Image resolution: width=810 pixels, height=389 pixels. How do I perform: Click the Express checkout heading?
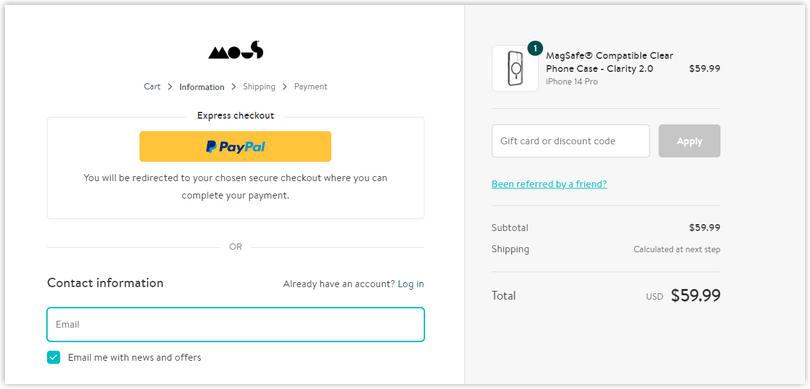(236, 116)
